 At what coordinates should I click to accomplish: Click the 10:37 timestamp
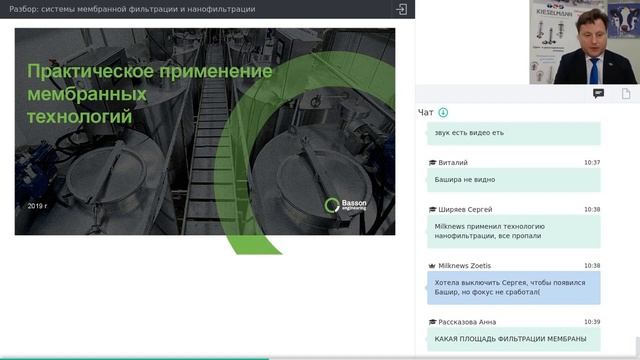pos(592,162)
